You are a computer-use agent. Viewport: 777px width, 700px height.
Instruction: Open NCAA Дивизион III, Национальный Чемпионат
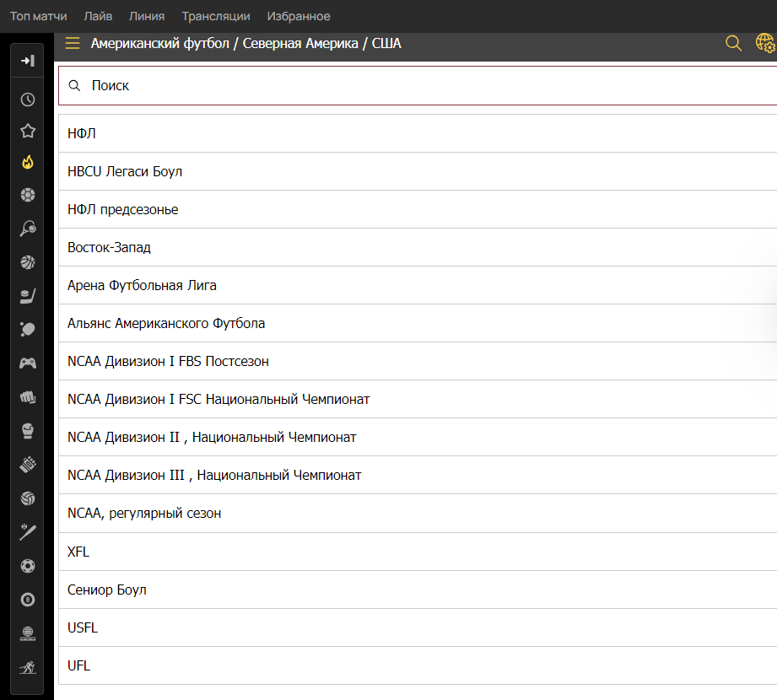point(418,475)
